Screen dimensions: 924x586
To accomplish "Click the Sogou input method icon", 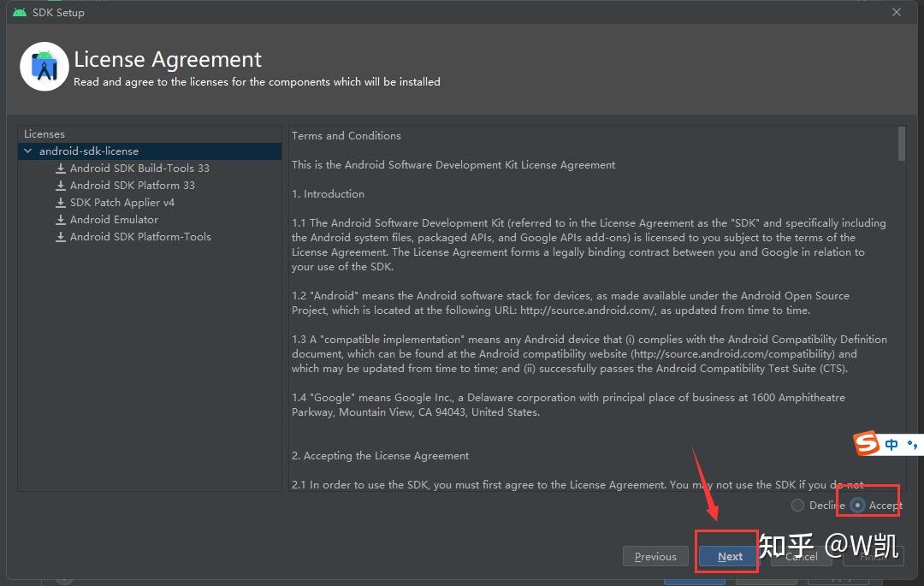I will coord(868,445).
